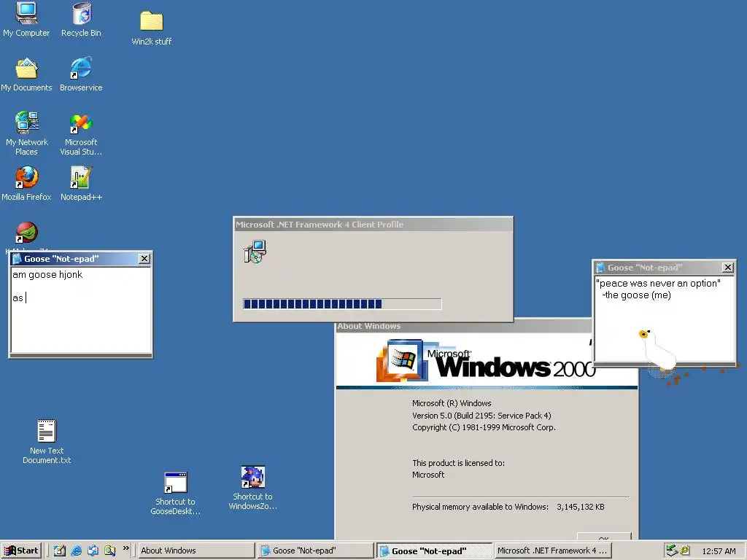Click the 'peace was never an option' text
Viewport: 747px width, 560px height.
658,284
